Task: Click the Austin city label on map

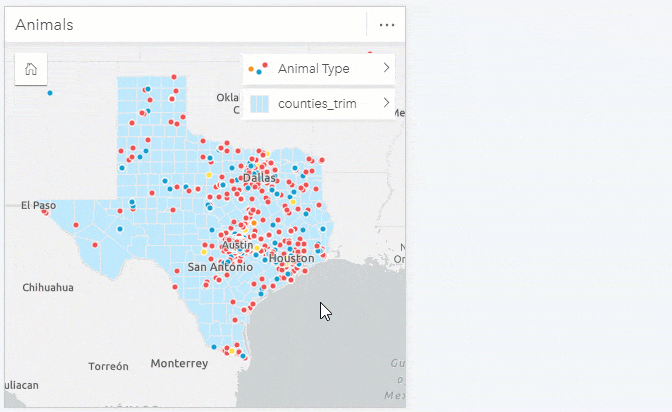Action: point(237,245)
